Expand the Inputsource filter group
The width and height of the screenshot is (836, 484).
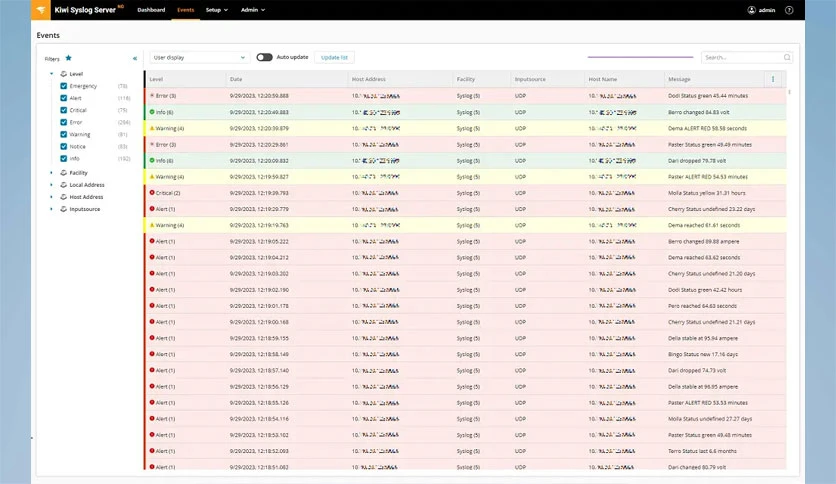[52, 209]
